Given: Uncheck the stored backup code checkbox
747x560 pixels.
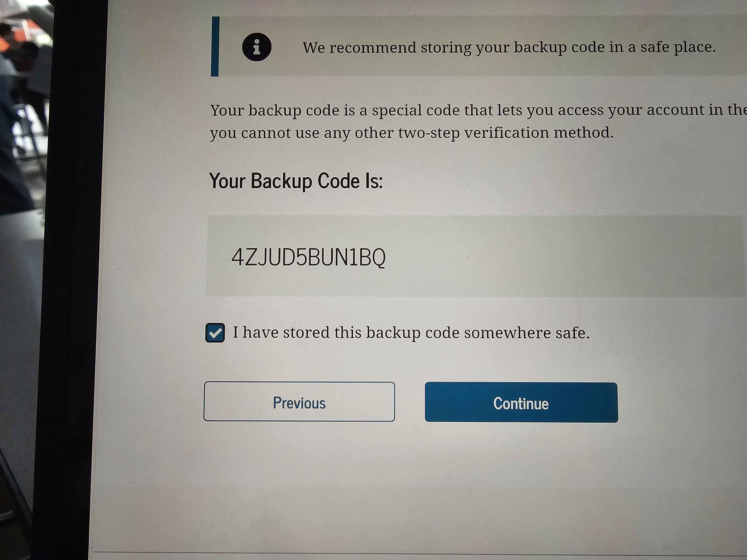Looking at the screenshot, I should (215, 333).
